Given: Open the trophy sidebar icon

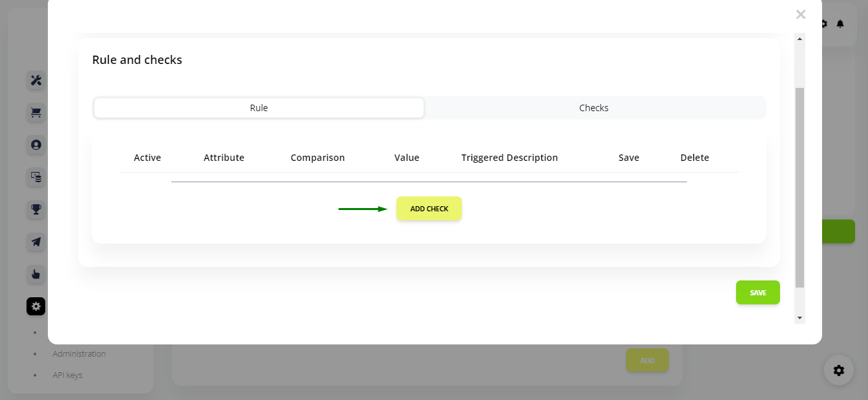Looking at the screenshot, I should (x=36, y=209).
